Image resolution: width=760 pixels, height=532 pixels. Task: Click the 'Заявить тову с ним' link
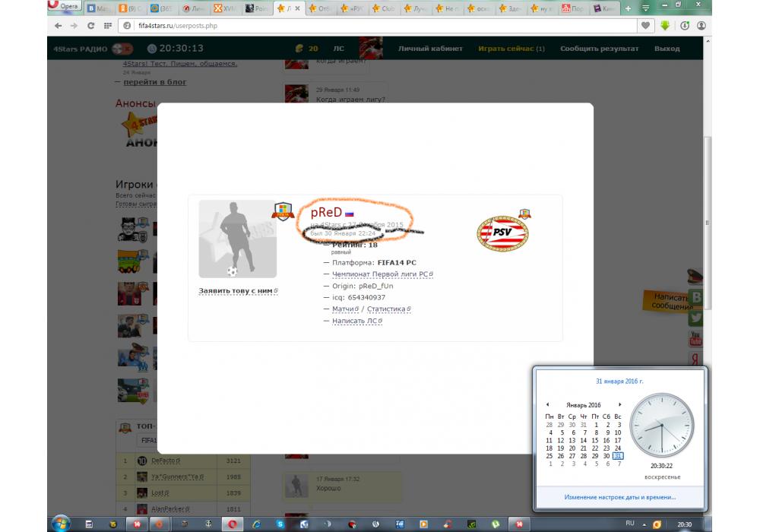pos(238,291)
